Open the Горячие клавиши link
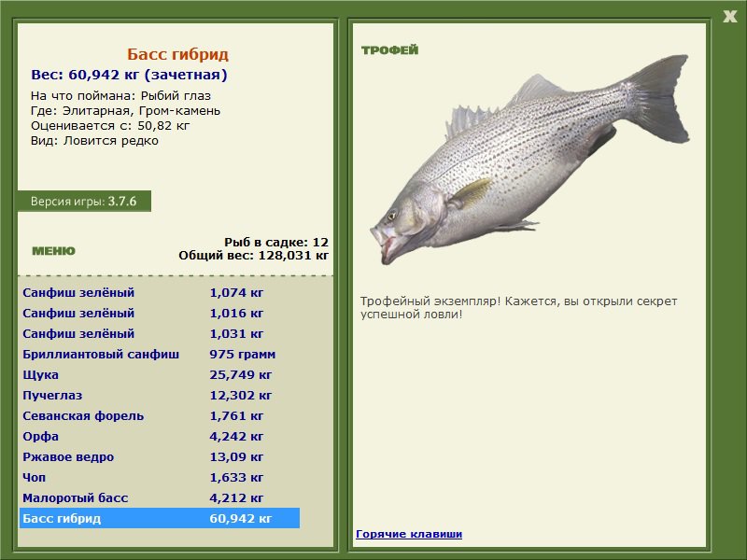Screen dimensions: 747x560 click(409, 534)
